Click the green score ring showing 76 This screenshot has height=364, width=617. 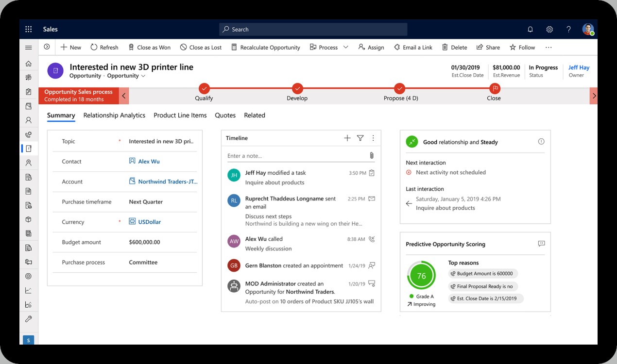coord(421,276)
